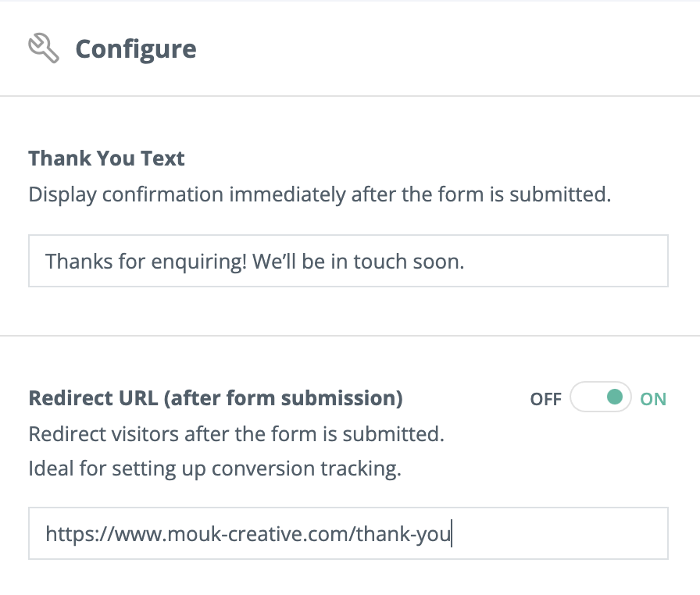Click the green toggle knob

[615, 397]
